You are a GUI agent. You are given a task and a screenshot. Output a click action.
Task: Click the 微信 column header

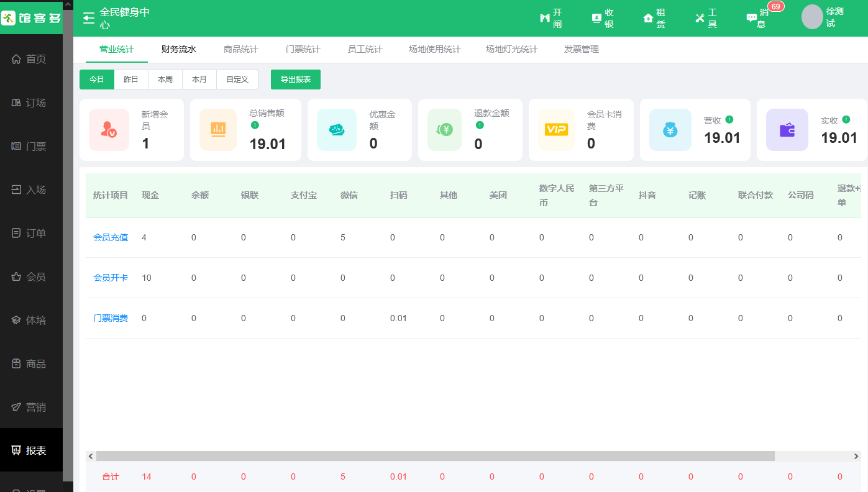pos(349,195)
